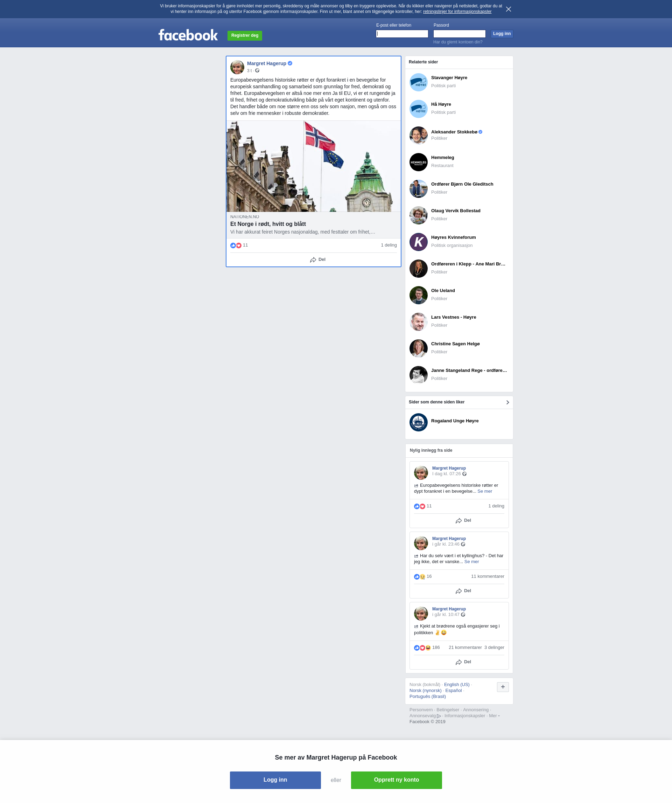Open Stavanger Høyre page logo
This screenshot has height=803, width=672.
(x=419, y=82)
